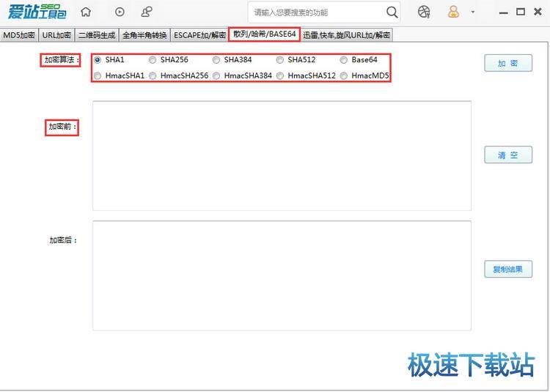Open the 迅雷,快车,旋风URL加/解密 tab

347,35
